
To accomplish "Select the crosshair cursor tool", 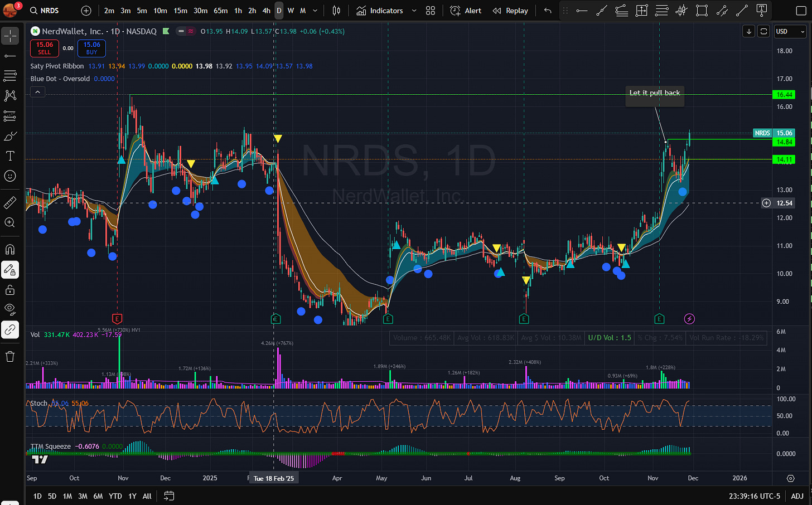I will click(x=10, y=36).
